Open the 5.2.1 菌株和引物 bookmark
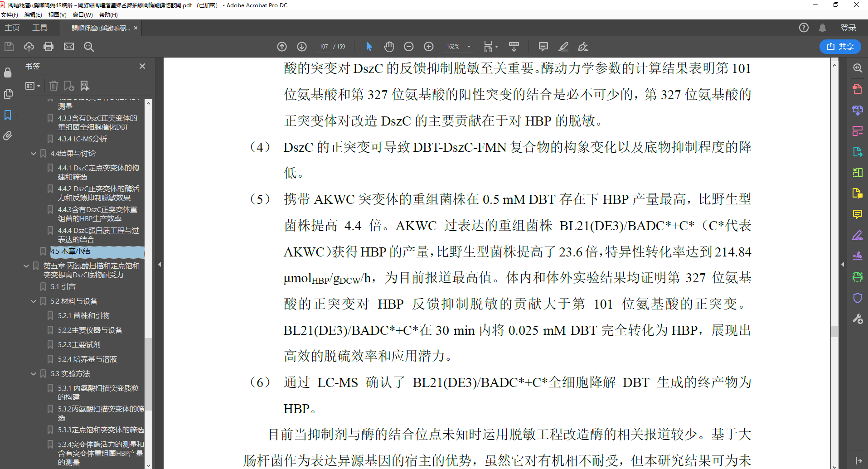 [x=83, y=316]
